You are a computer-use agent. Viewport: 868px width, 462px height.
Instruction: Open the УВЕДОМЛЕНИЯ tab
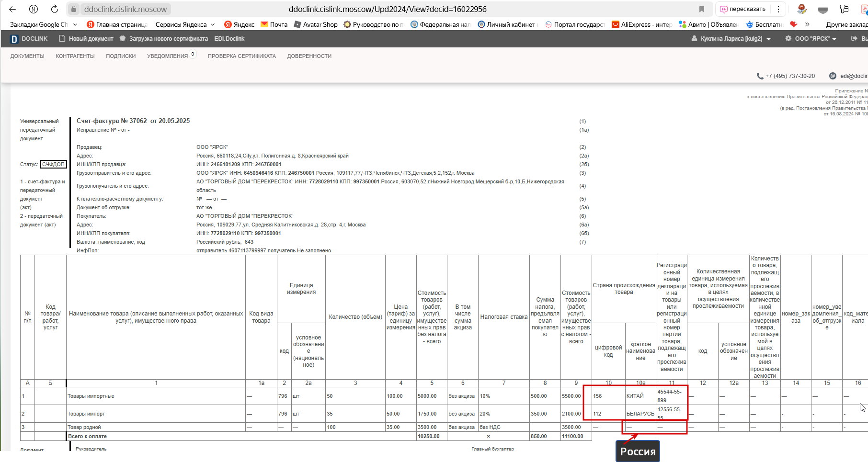(x=168, y=56)
